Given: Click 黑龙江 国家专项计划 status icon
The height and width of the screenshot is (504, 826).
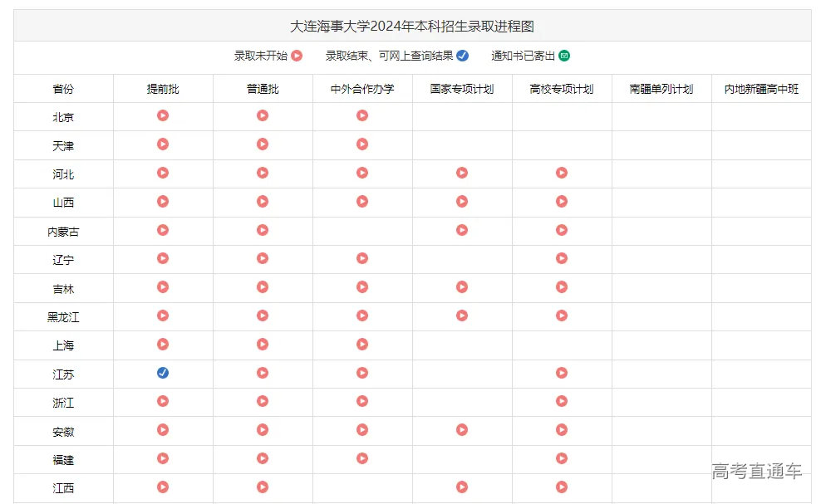Looking at the screenshot, I should (x=462, y=316).
